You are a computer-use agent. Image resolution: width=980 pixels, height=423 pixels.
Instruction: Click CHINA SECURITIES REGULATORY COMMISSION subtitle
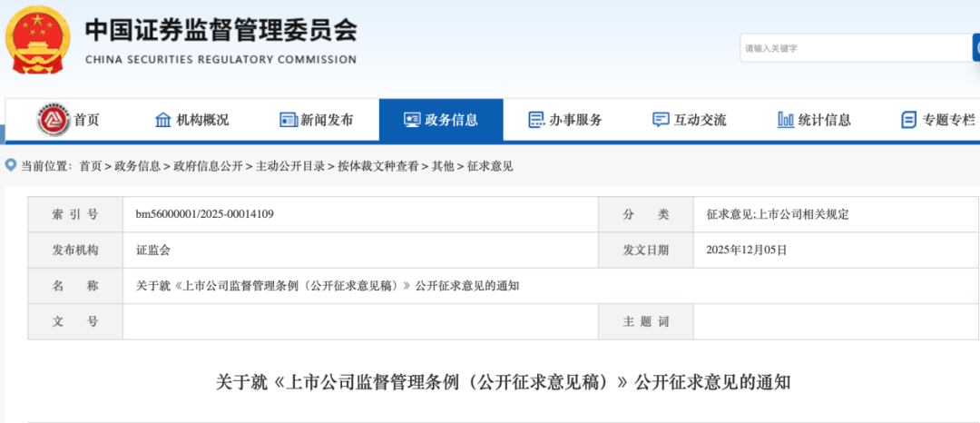click(x=220, y=60)
